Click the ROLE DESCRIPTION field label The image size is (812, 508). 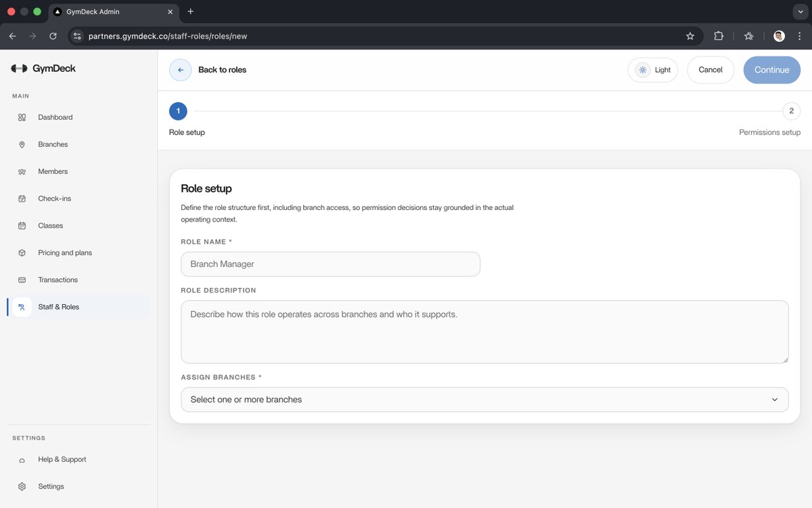coord(219,291)
